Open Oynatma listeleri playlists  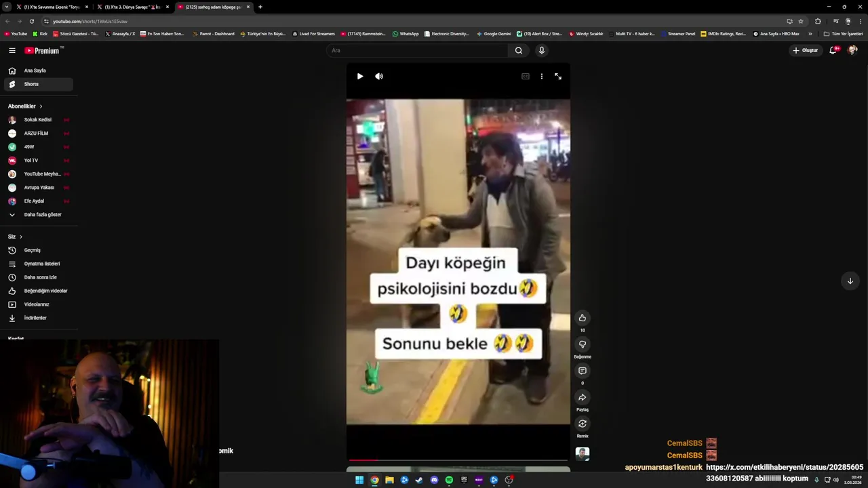[x=39, y=264]
